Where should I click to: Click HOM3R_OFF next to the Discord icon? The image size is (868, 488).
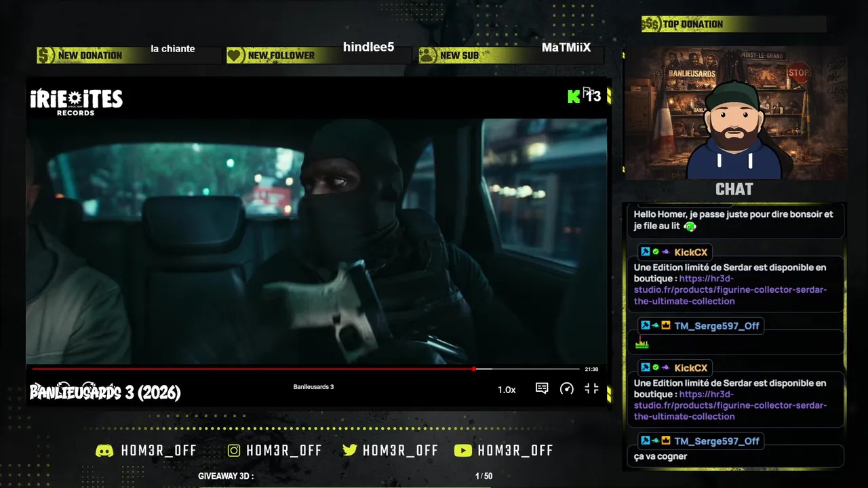pyautogui.click(x=159, y=451)
